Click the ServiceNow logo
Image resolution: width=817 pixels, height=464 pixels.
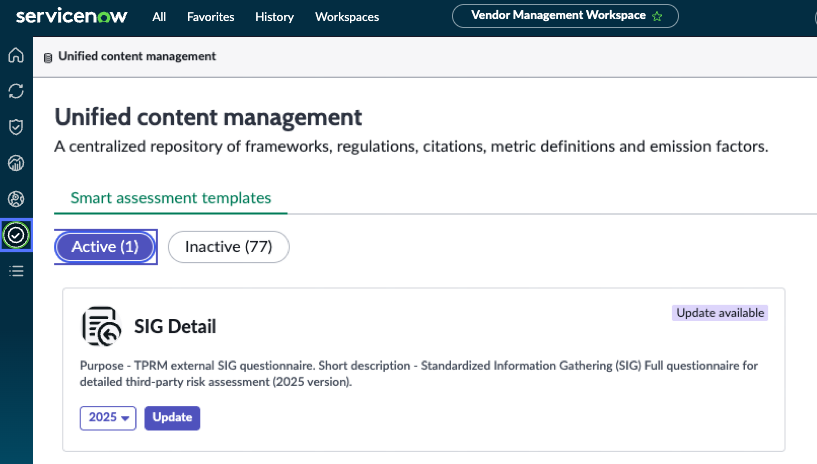click(x=71, y=16)
